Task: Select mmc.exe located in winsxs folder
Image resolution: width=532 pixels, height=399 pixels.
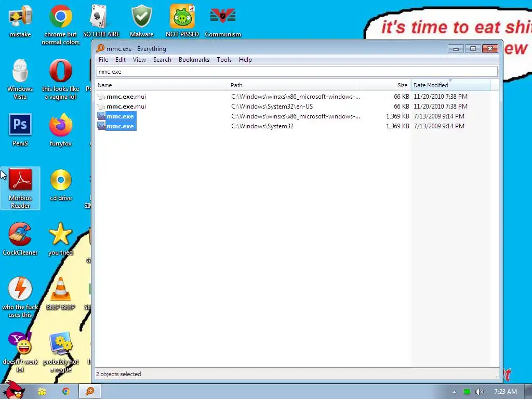Action: 120,116
